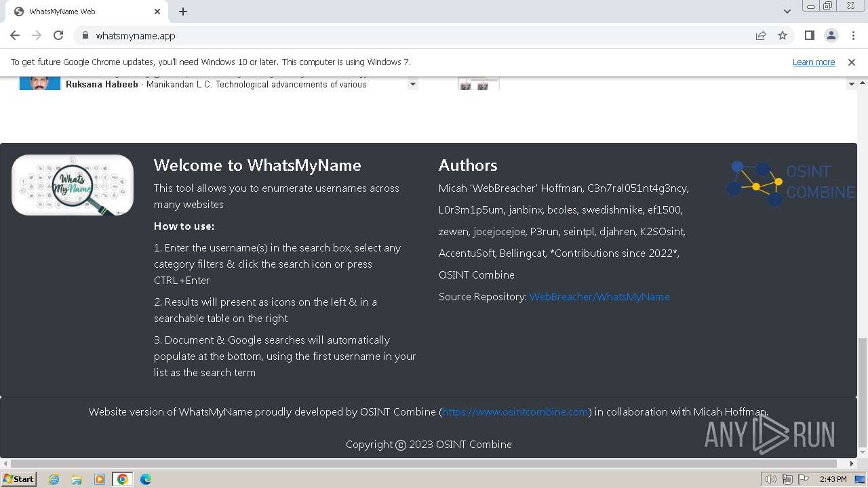This screenshot has height=488, width=868.
Task: Go forward to the next page
Action: point(37,35)
